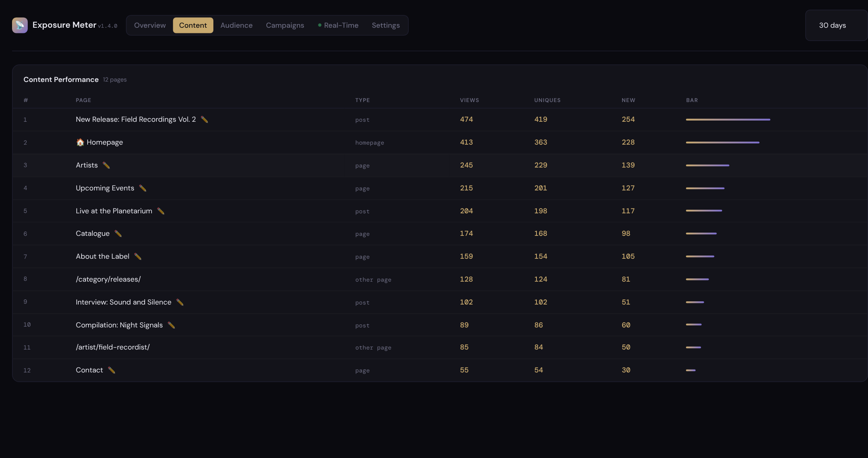
Task: Open the Artists page link
Action: click(87, 165)
